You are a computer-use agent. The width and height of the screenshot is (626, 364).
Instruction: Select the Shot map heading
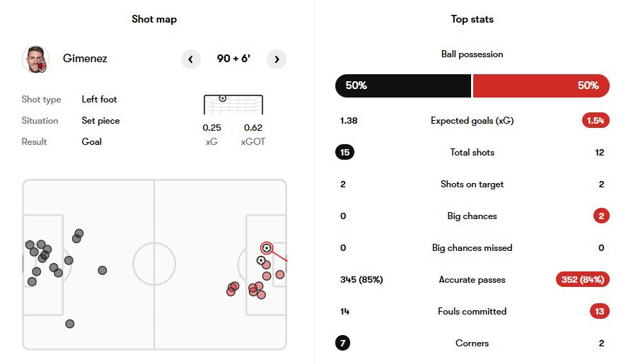tap(154, 19)
